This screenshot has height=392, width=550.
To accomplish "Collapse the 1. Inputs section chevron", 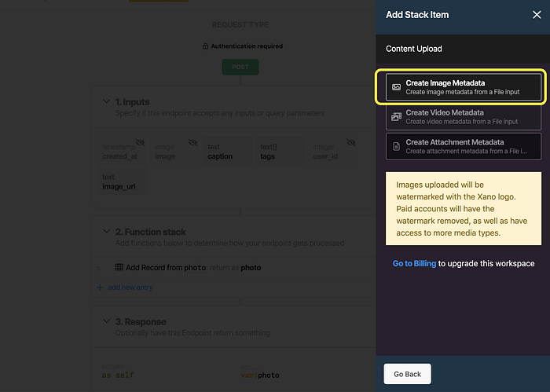I will [x=106, y=101].
